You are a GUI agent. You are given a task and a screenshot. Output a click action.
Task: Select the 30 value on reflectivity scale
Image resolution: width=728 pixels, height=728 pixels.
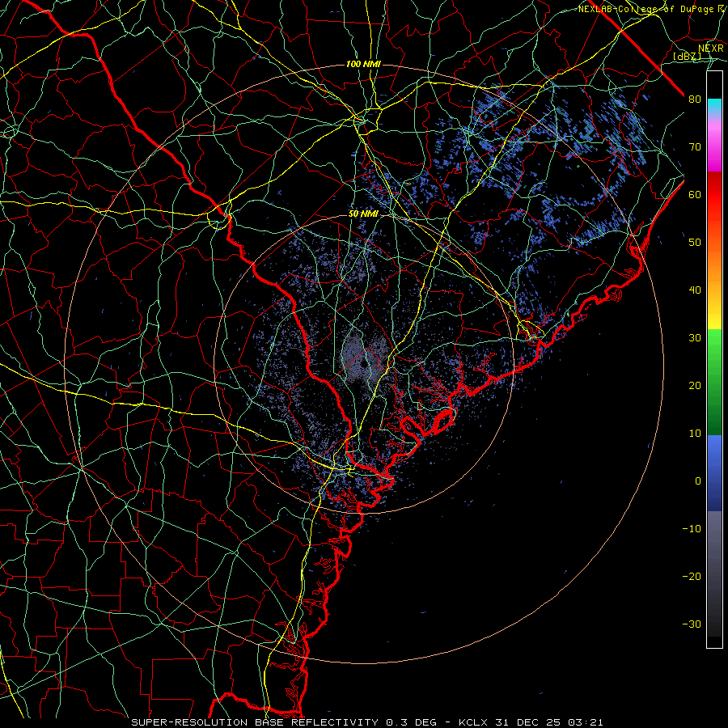(695, 338)
